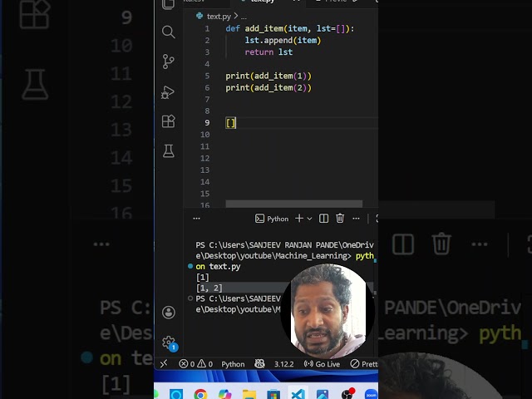Click the blue command decoration dot in terminal
This screenshot has height=399, width=532.
[190, 266]
